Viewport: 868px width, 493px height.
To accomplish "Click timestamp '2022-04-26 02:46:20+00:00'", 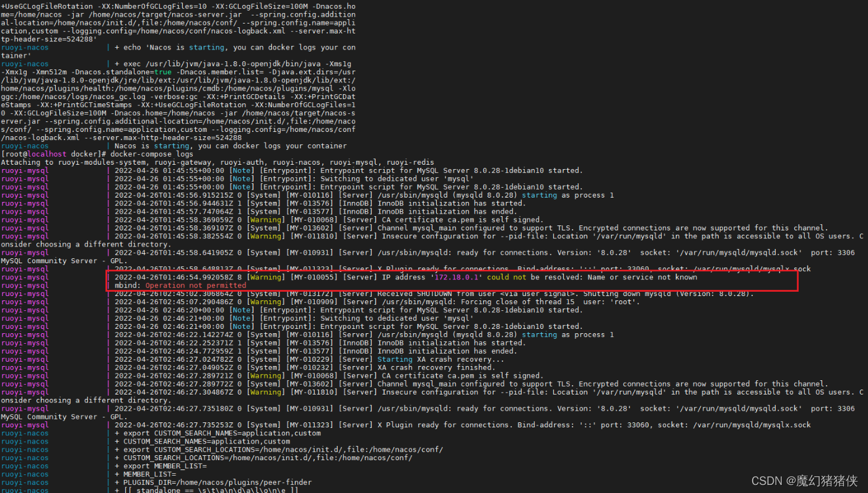I will [170, 310].
